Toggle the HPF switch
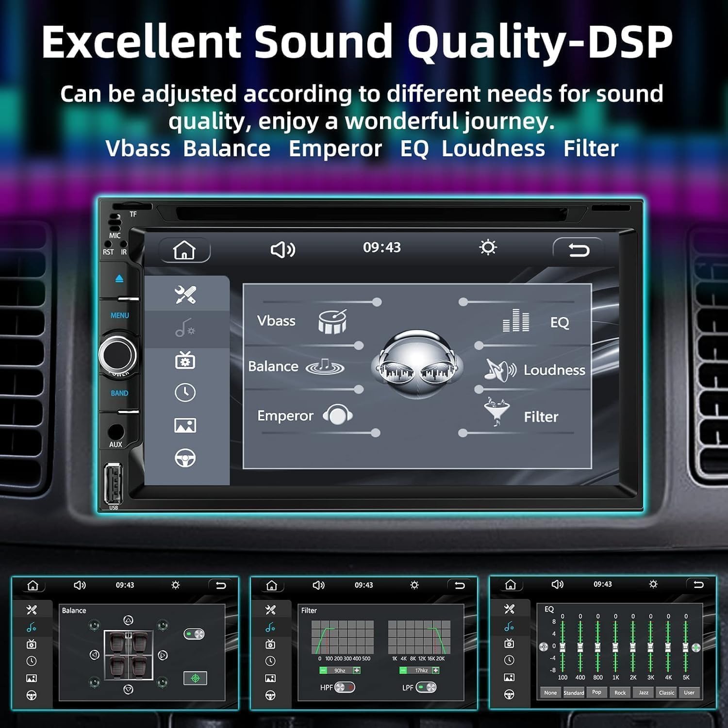The width and height of the screenshot is (728, 728). click(x=345, y=687)
